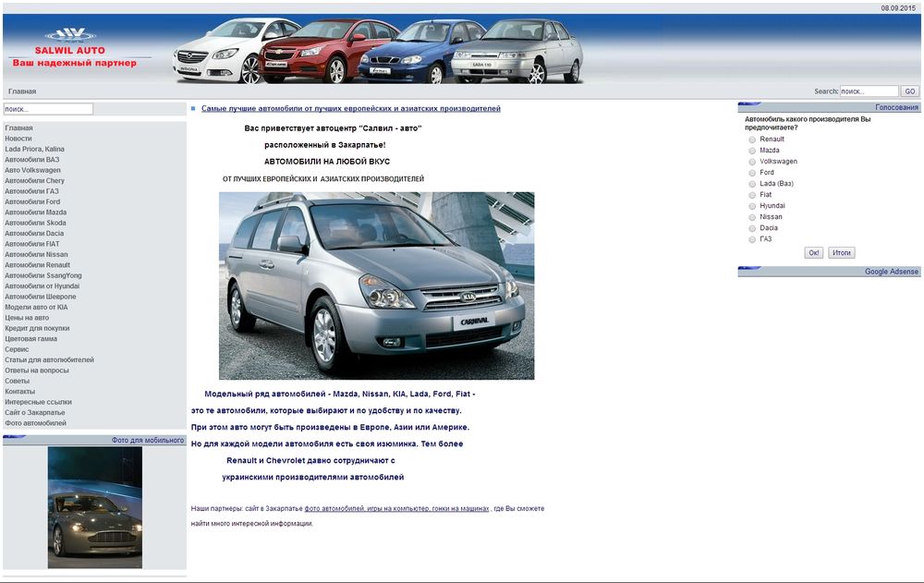Open Модели авто от KIA page

pyautogui.click(x=36, y=308)
